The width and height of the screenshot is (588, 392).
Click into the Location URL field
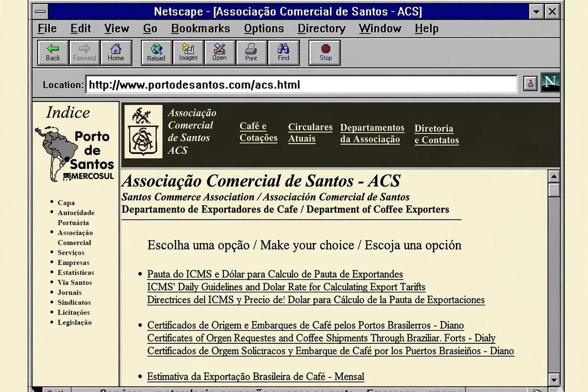click(301, 85)
